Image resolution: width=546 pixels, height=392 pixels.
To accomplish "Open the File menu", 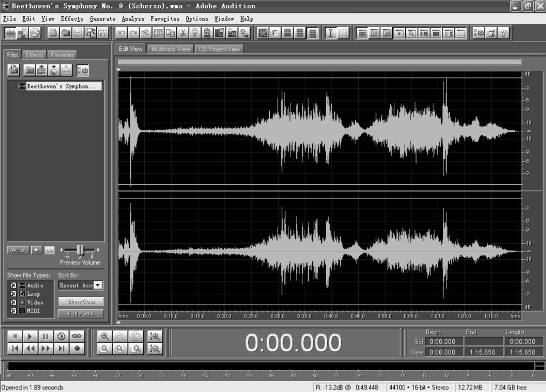I will tap(10, 19).
